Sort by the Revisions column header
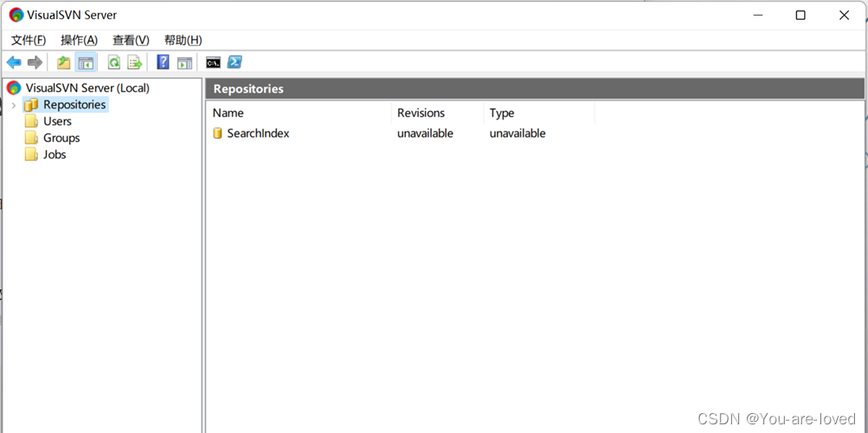 437,113
